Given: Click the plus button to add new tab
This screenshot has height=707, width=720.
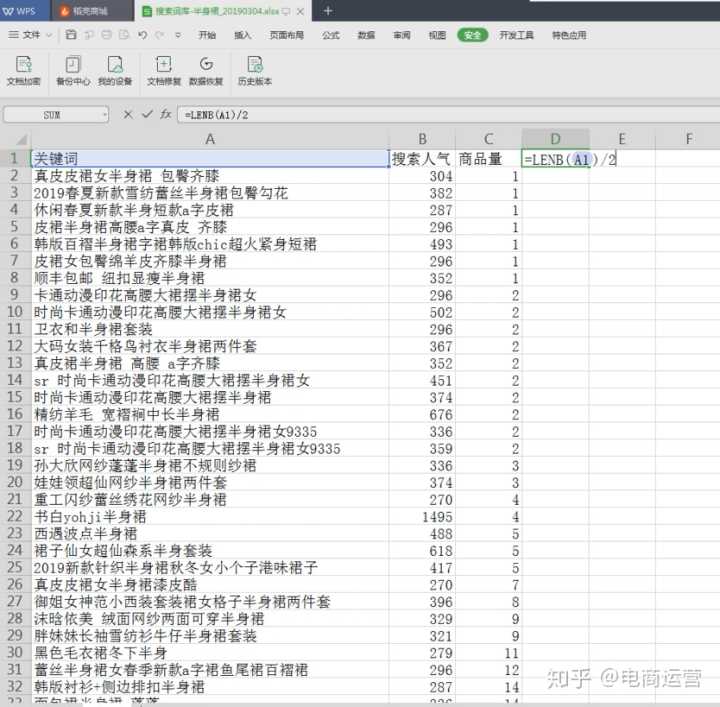Looking at the screenshot, I should [x=328, y=10].
